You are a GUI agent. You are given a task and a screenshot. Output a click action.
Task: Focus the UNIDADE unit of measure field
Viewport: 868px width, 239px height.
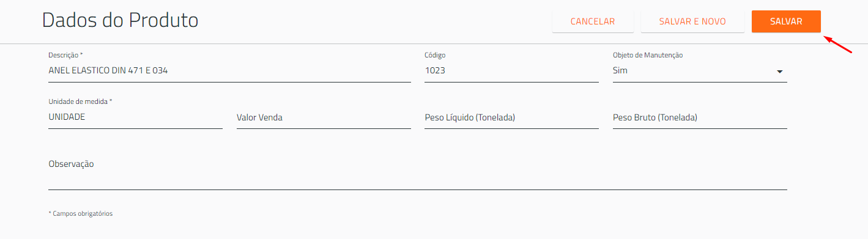click(x=135, y=117)
